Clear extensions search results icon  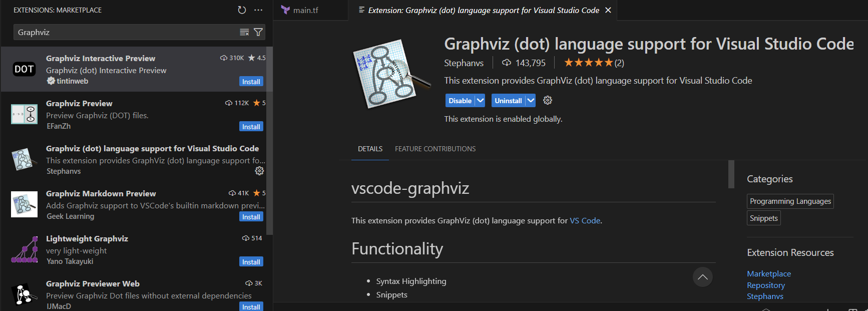pyautogui.click(x=244, y=32)
